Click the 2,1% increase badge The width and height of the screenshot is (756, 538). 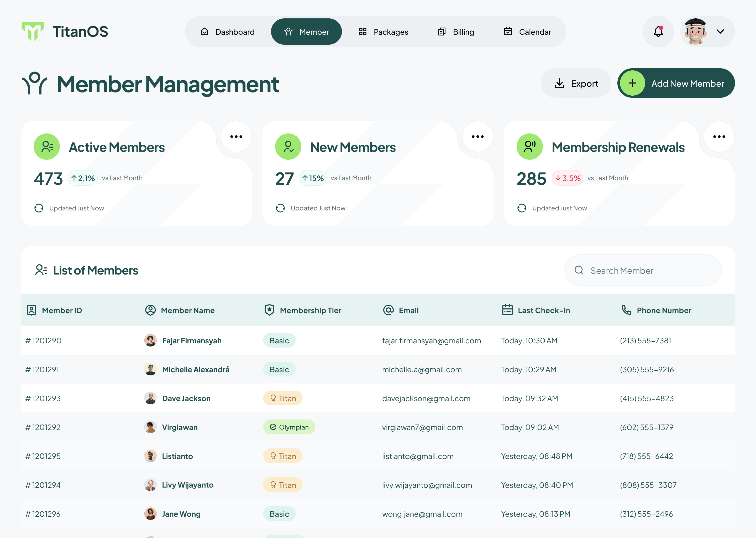[x=83, y=178]
